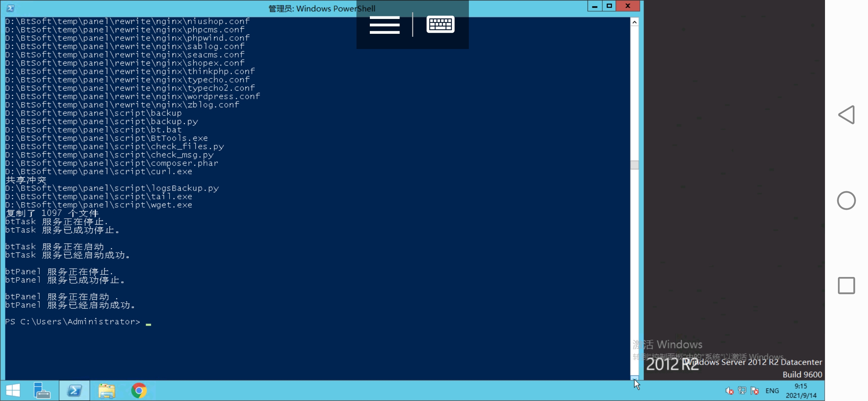The width and height of the screenshot is (868, 401).
Task: Click the muted volume tray icon
Action: [729, 391]
